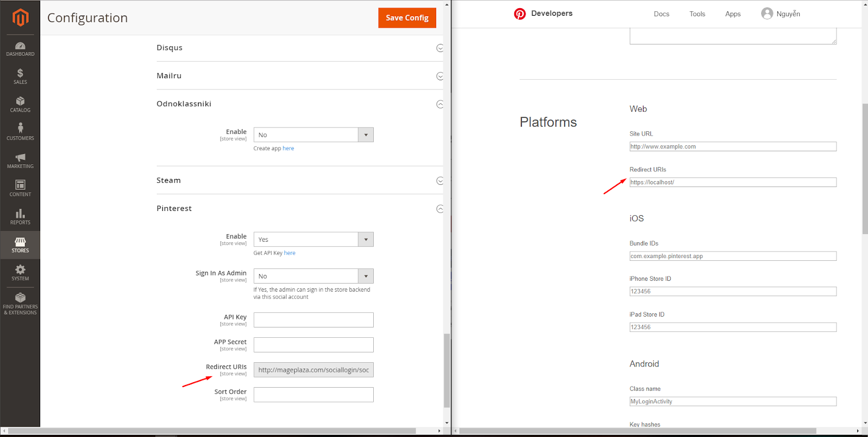Expand the Disqus section
This screenshot has width=868, height=437.
pyautogui.click(x=440, y=48)
